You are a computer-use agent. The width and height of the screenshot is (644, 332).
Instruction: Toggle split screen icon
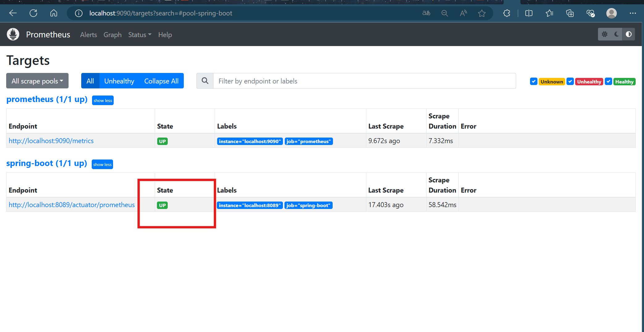tap(529, 13)
